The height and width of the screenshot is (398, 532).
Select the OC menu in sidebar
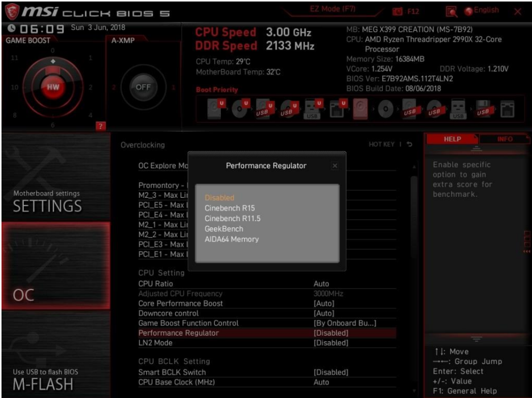56,266
